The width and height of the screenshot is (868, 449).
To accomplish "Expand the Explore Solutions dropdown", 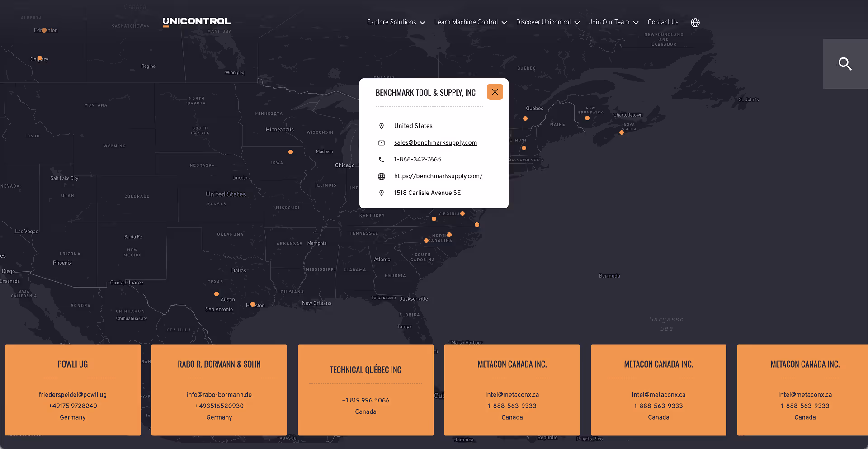I will [x=395, y=22].
